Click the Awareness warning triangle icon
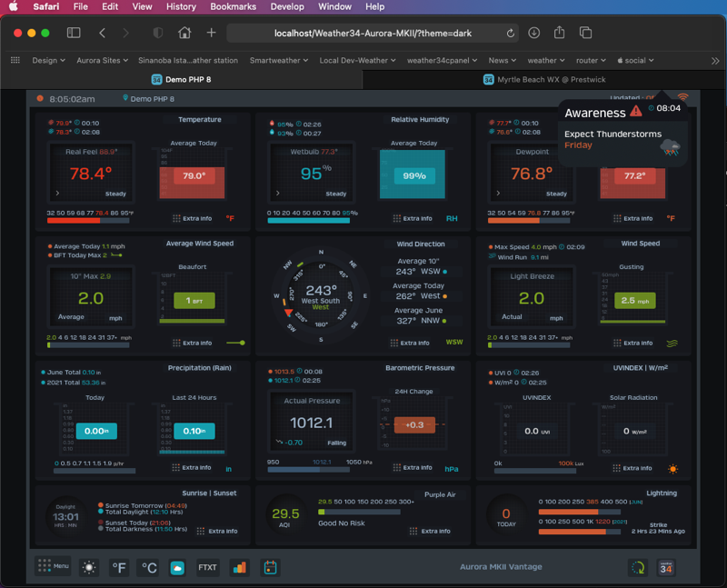Viewport: 727px width, 588px height. click(x=636, y=111)
